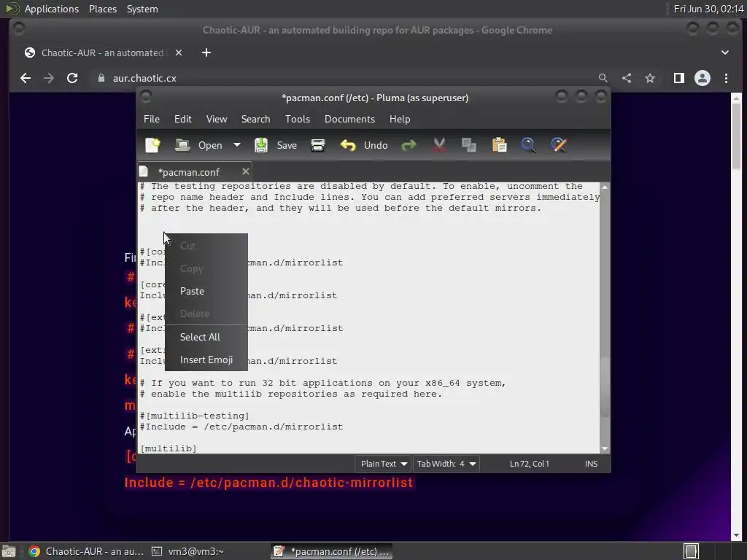This screenshot has height=560, width=747.
Task: Click the [multilib] line in the editor
Action: tap(169, 448)
